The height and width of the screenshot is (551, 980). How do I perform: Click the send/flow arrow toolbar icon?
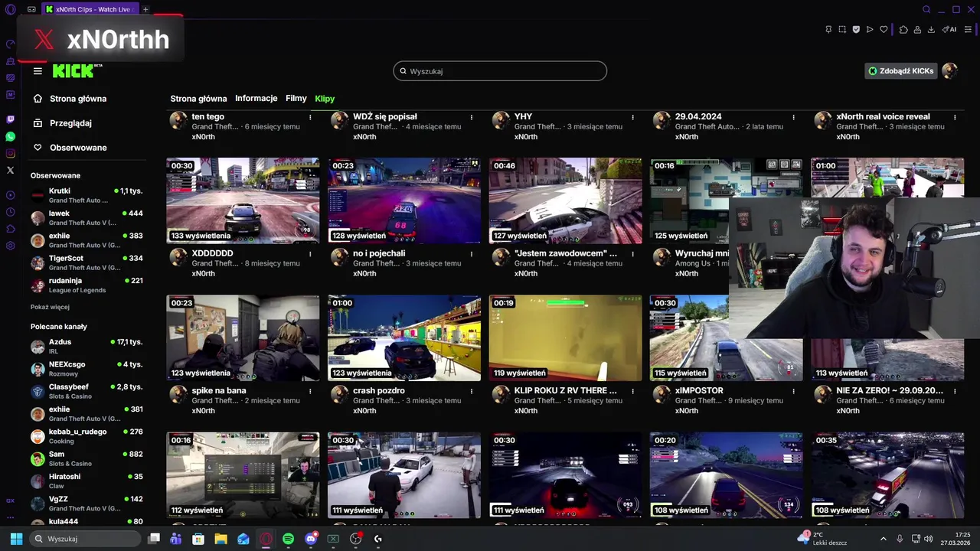tap(870, 30)
